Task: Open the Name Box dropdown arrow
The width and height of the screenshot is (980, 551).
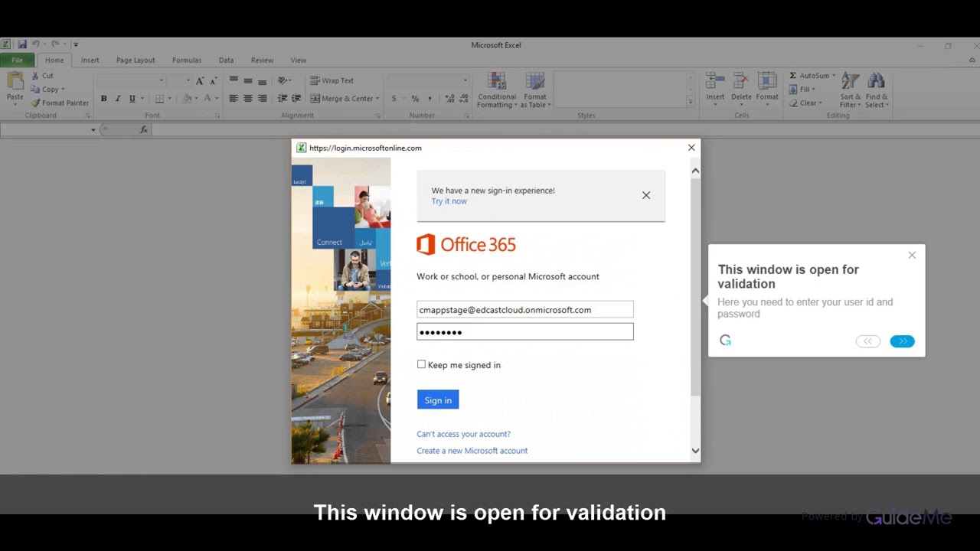Action: 93,129
